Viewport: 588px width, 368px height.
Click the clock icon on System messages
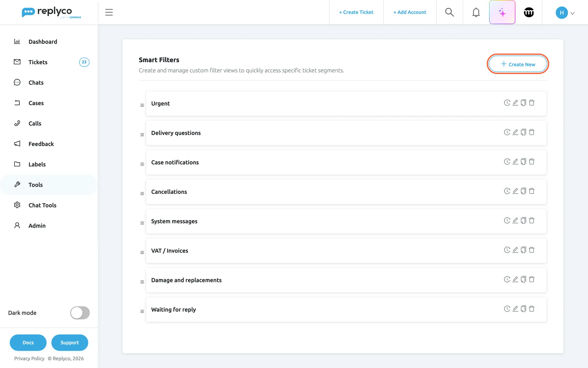(507, 220)
